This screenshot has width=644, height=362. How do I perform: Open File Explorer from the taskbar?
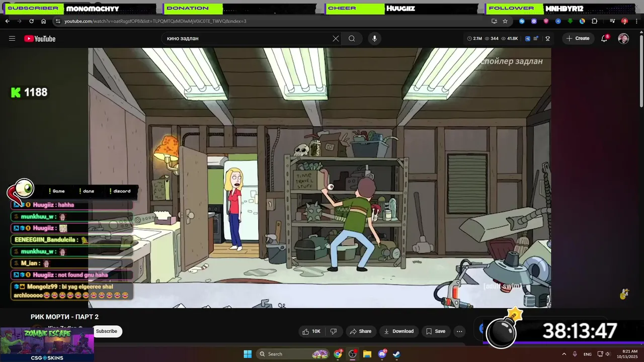(367, 354)
